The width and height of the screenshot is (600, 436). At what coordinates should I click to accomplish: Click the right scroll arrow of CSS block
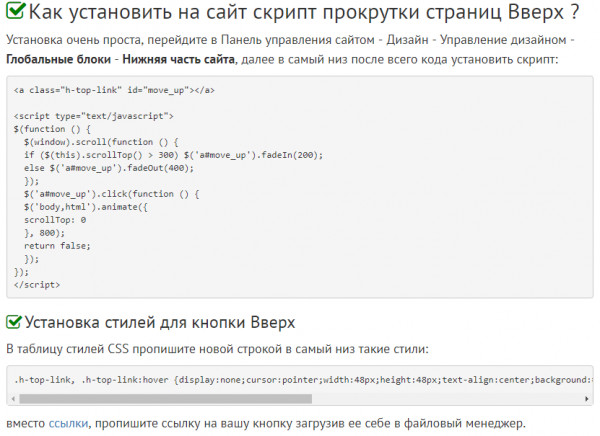pos(586,399)
